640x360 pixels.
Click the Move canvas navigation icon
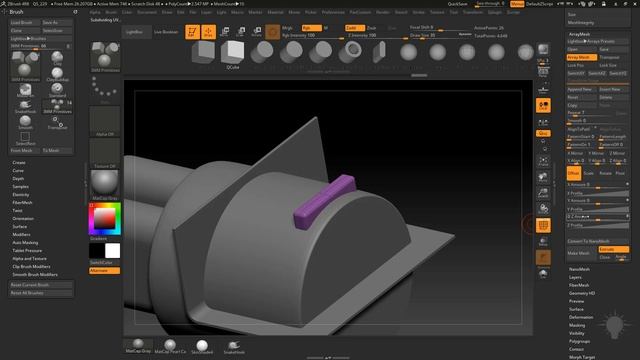[x=543, y=177]
